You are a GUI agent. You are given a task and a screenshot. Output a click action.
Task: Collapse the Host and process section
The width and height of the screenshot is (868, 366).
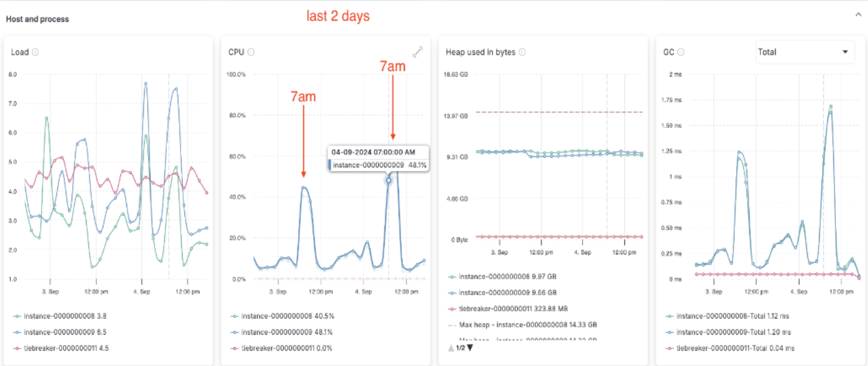(858, 14)
